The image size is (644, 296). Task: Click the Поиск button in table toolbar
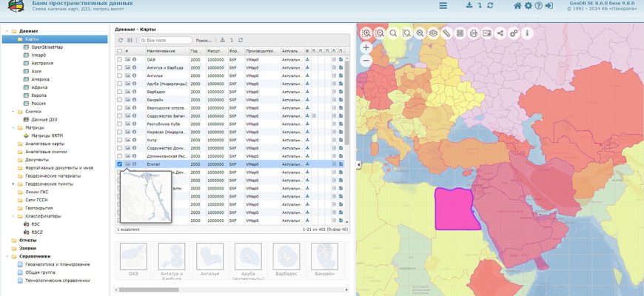(204, 40)
